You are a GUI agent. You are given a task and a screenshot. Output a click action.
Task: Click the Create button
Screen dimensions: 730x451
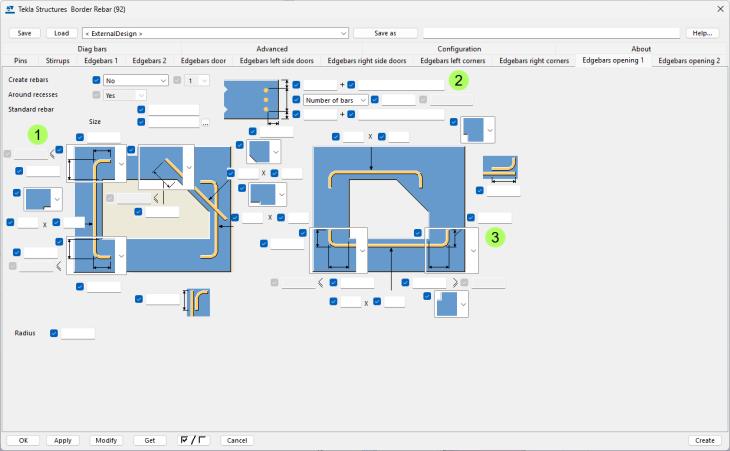coord(704,440)
